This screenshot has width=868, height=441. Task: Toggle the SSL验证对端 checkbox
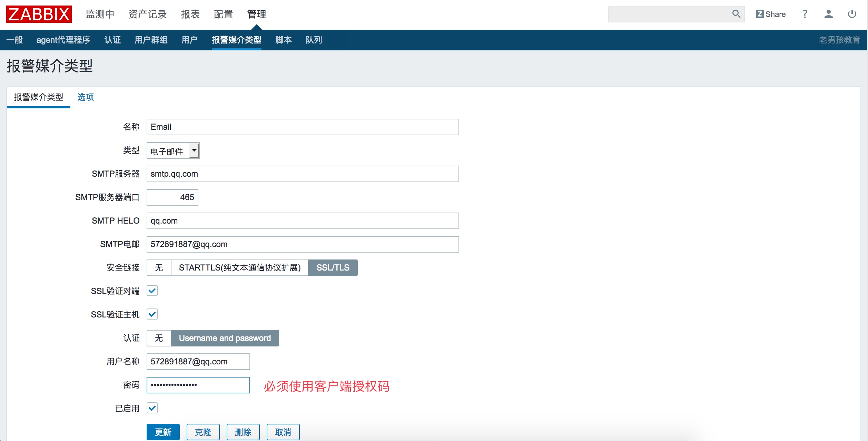tap(152, 291)
